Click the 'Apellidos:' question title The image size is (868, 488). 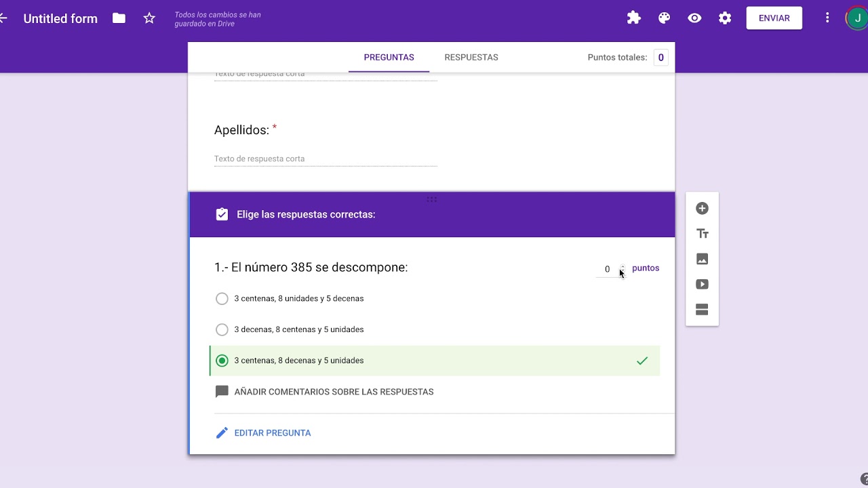point(241,130)
